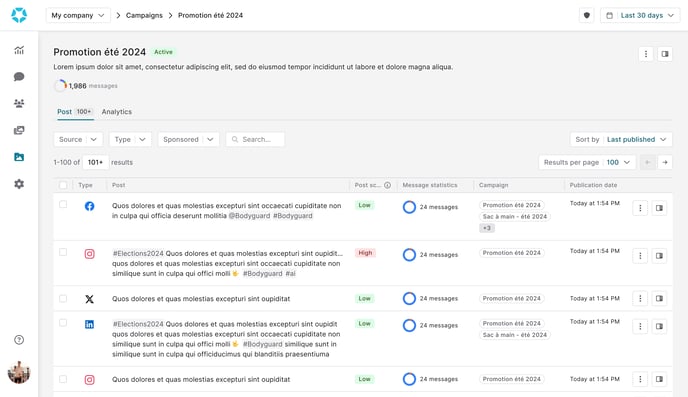
Task: Open the Sort by Last published dropdown
Action: coord(621,139)
